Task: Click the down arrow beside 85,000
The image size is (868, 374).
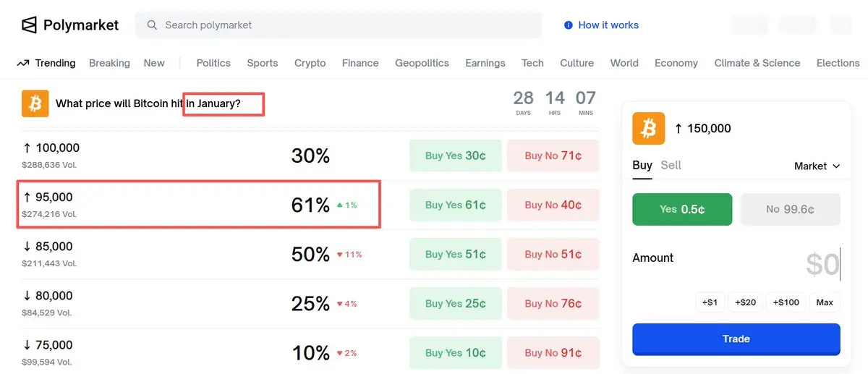Action: point(27,247)
